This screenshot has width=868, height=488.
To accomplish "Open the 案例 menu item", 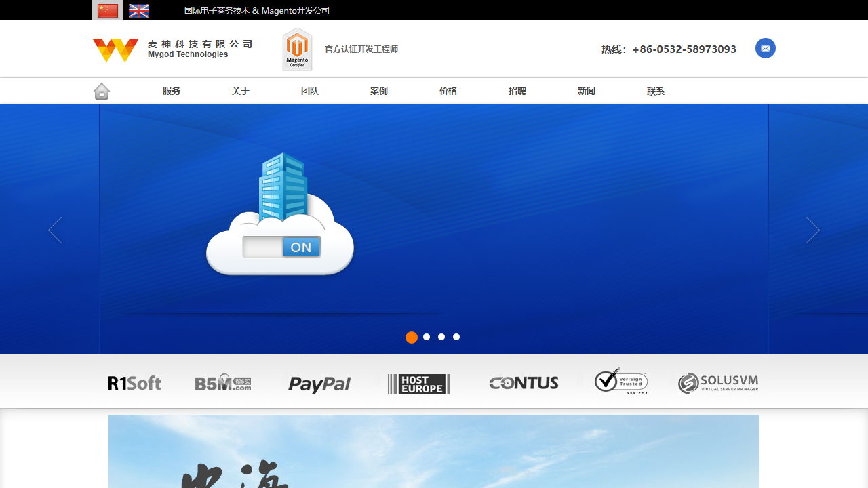I will click(x=379, y=91).
